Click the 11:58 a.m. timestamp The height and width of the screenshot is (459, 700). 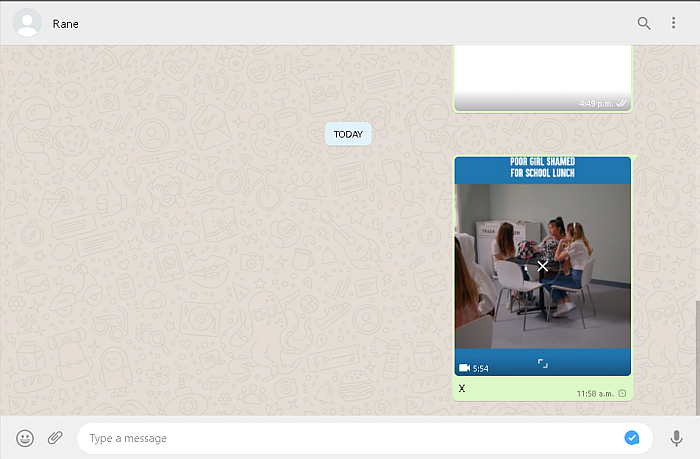click(x=595, y=393)
